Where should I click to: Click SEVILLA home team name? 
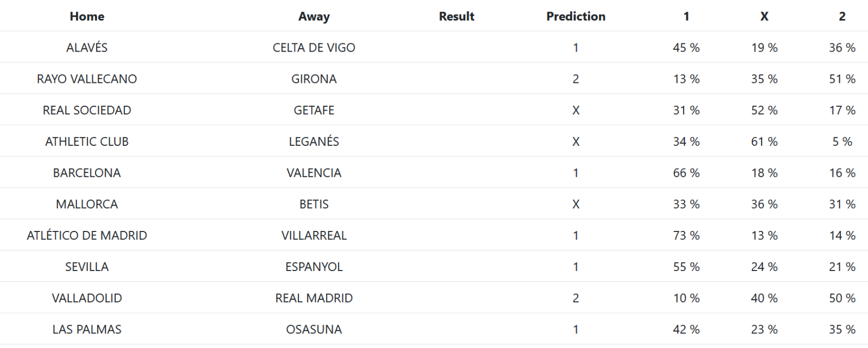click(x=87, y=267)
